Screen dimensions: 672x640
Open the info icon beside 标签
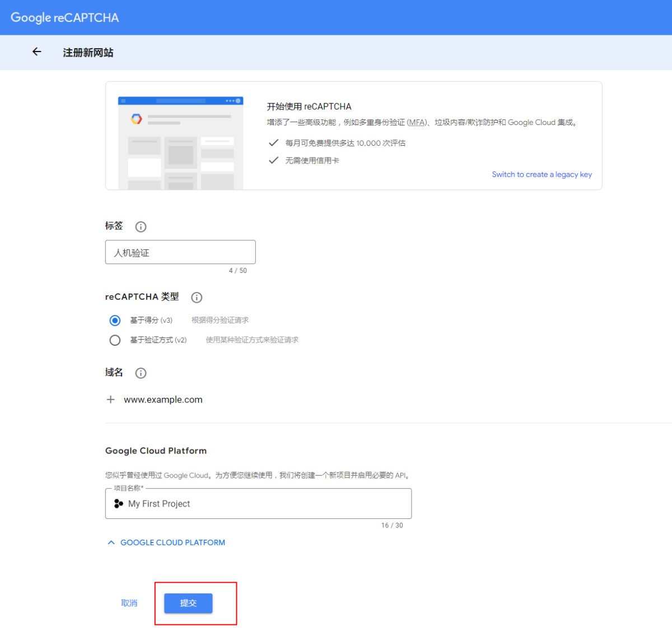(x=141, y=227)
